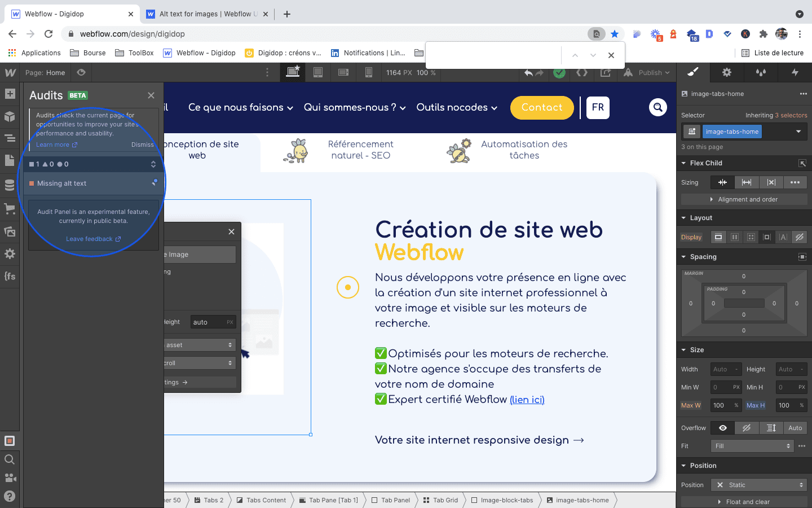Open project Settings gear in left sidebar
The image size is (812, 508).
pos(10,254)
